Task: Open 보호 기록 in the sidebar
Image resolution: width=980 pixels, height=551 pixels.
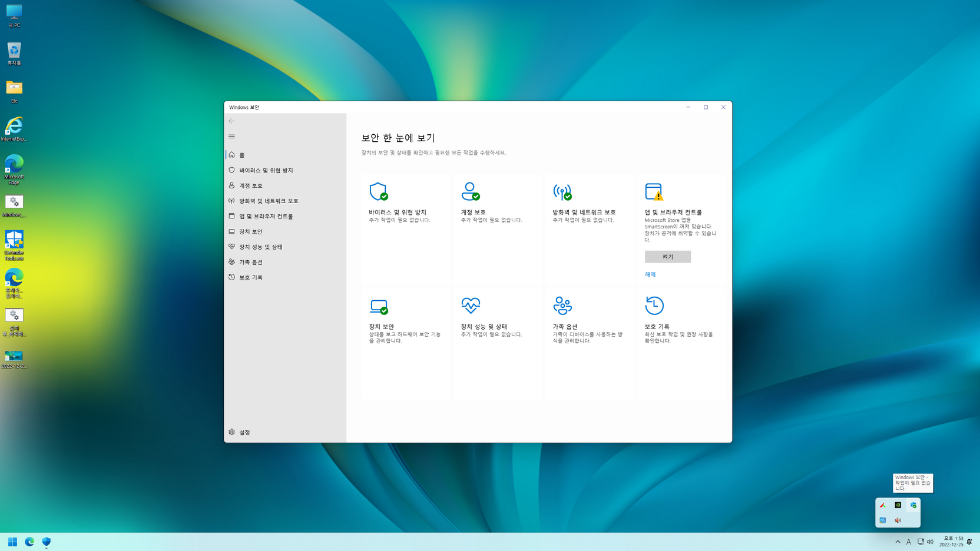Action: tap(285, 277)
